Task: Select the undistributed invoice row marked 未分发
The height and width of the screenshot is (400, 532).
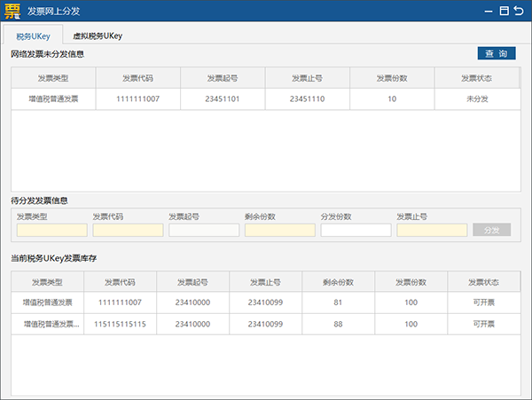Action: [x=265, y=99]
